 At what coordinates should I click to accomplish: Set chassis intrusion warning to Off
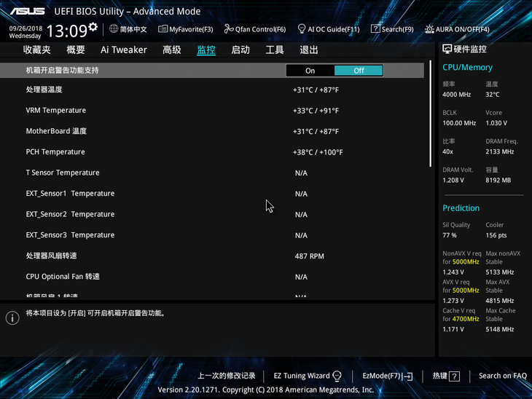click(x=359, y=71)
